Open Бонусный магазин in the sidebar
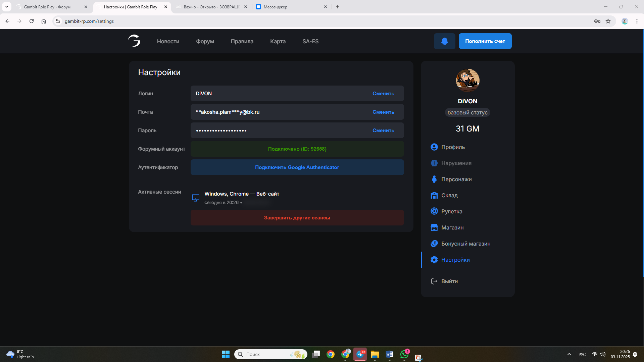This screenshot has height=362, width=644. pos(465,244)
